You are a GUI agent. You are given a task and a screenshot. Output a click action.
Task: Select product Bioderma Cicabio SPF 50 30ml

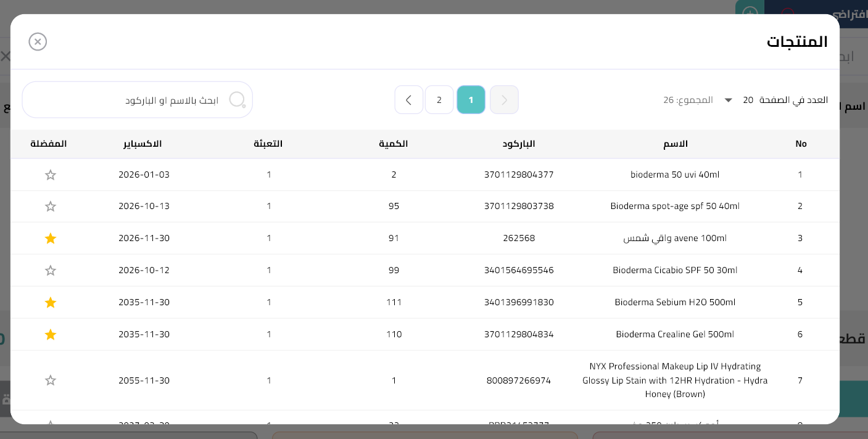(x=675, y=270)
